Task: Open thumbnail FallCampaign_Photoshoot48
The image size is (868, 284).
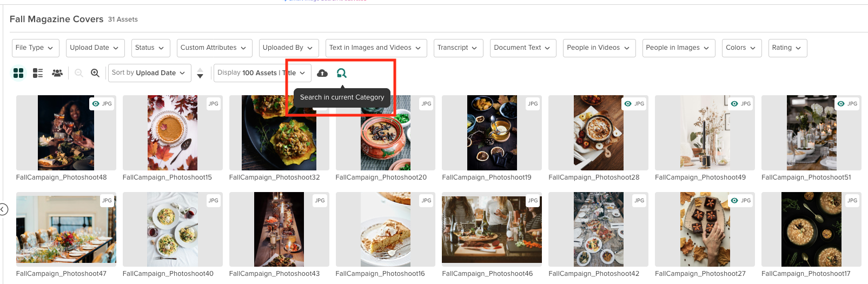Action: [x=66, y=133]
